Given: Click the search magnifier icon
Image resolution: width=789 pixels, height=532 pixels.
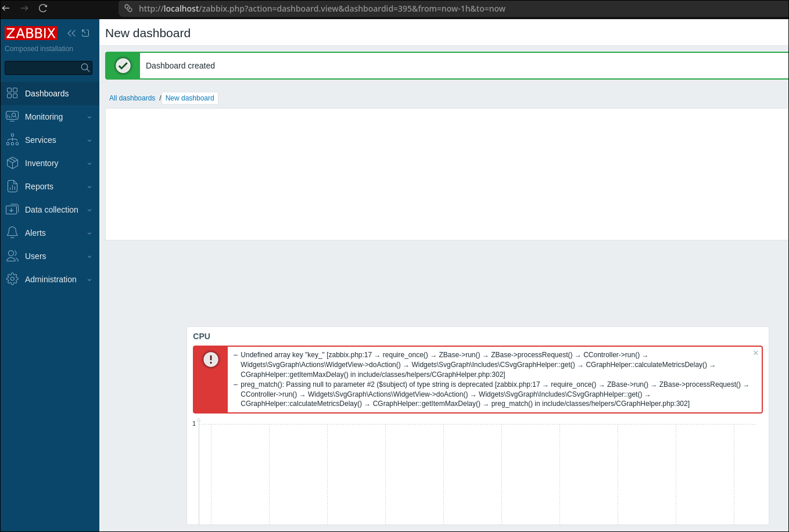Looking at the screenshot, I should [85, 68].
